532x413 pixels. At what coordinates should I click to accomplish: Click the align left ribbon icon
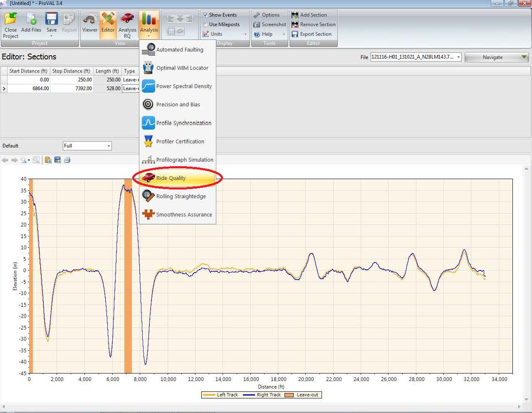pyautogui.click(x=171, y=19)
